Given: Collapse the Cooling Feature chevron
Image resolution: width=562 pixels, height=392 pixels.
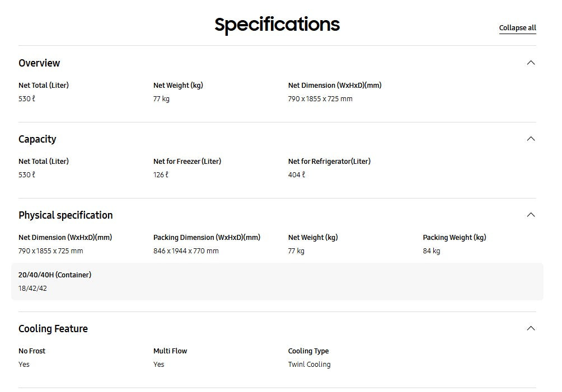Looking at the screenshot, I should tap(531, 328).
